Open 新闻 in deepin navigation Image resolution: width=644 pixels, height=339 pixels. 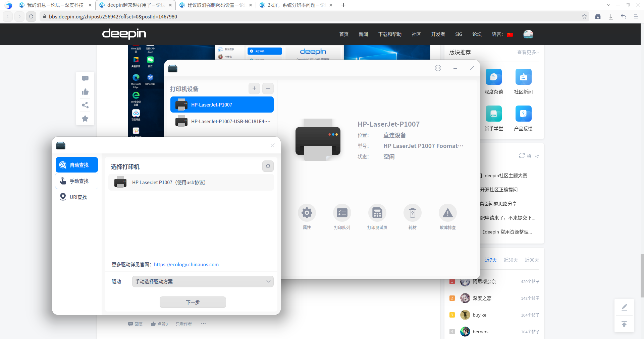pos(363,34)
